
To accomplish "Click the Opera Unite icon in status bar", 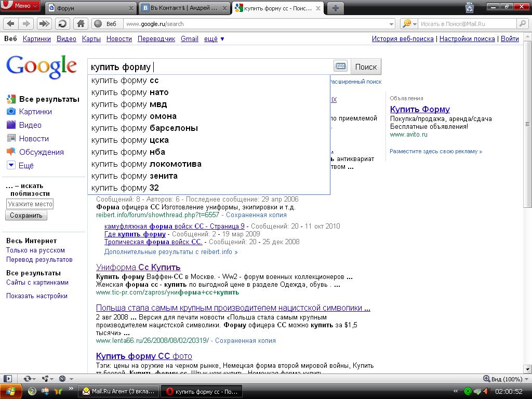I will point(45,379).
